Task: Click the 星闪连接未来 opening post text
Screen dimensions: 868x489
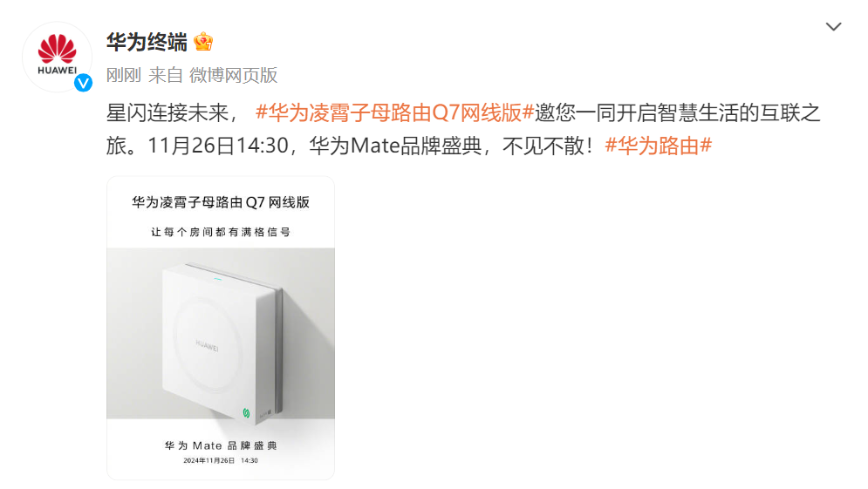Action: 167,112
